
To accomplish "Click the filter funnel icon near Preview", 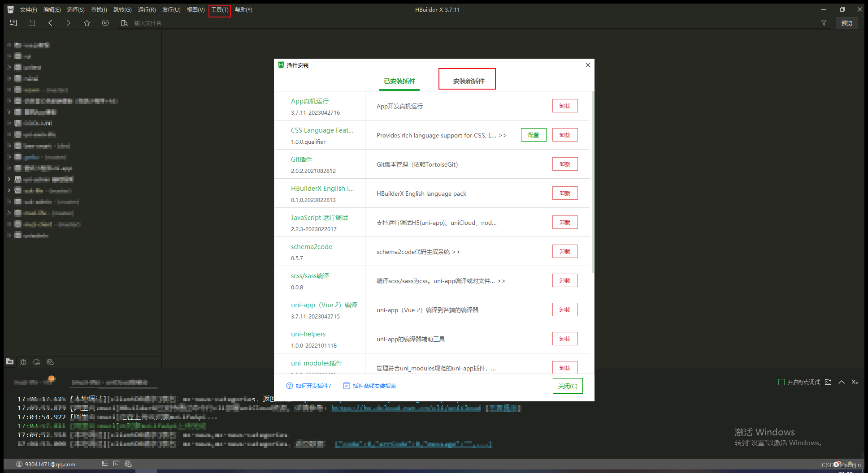I will pos(824,23).
